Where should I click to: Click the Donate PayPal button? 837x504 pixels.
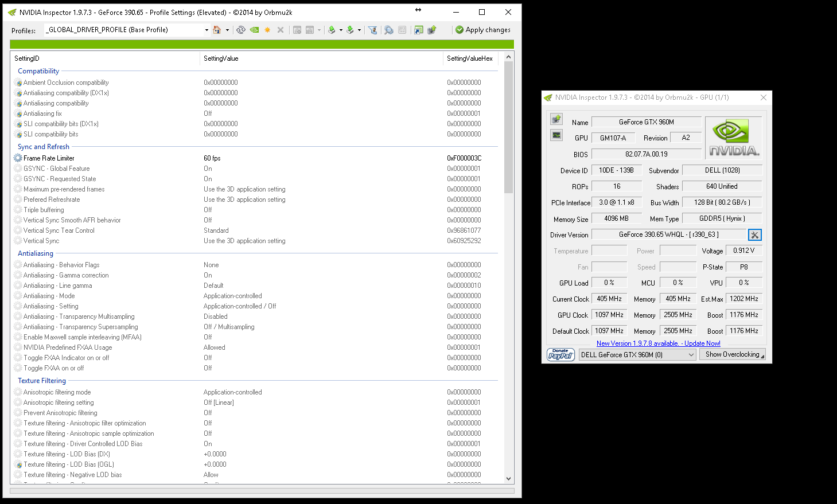point(560,355)
